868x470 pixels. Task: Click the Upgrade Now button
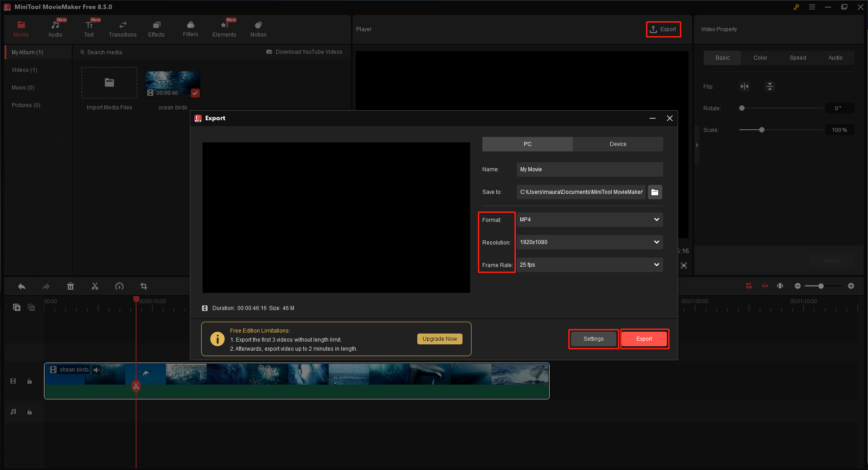[439, 338]
